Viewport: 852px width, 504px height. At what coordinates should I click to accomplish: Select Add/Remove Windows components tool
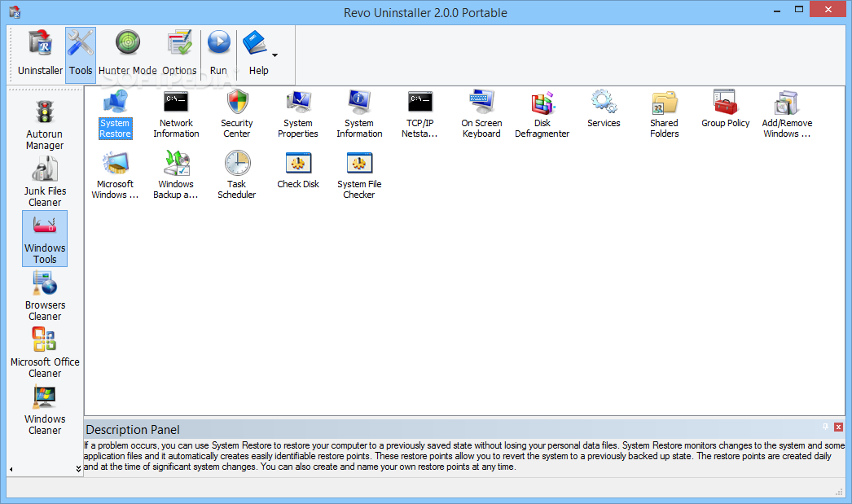[x=787, y=115]
